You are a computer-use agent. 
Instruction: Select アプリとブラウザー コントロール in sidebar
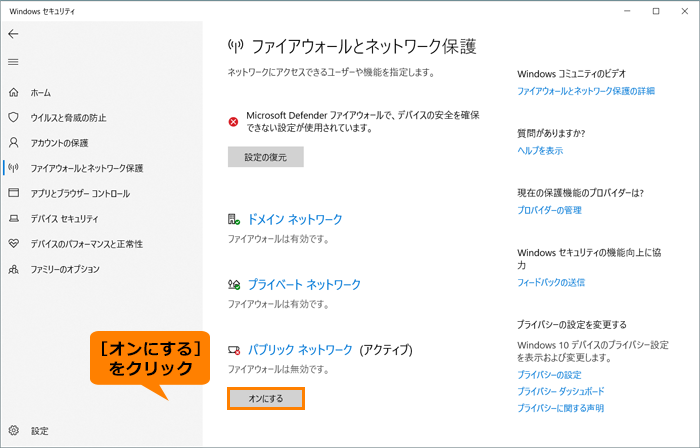[80, 194]
